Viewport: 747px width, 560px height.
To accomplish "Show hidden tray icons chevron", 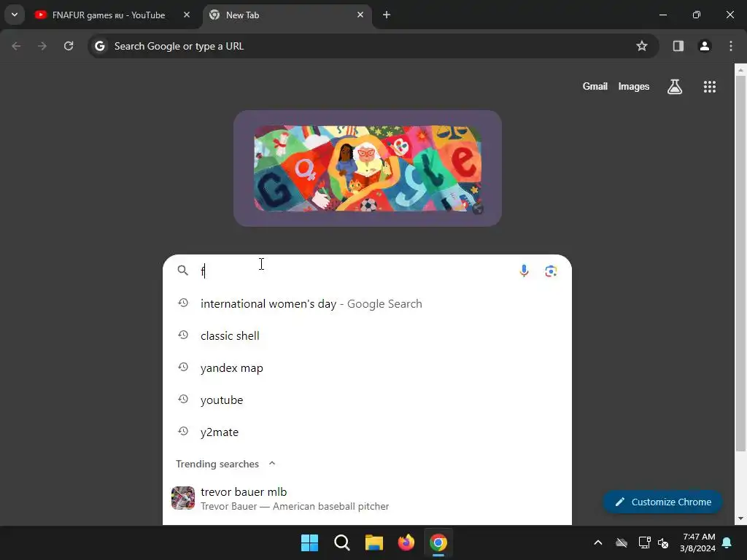I will pyautogui.click(x=598, y=542).
